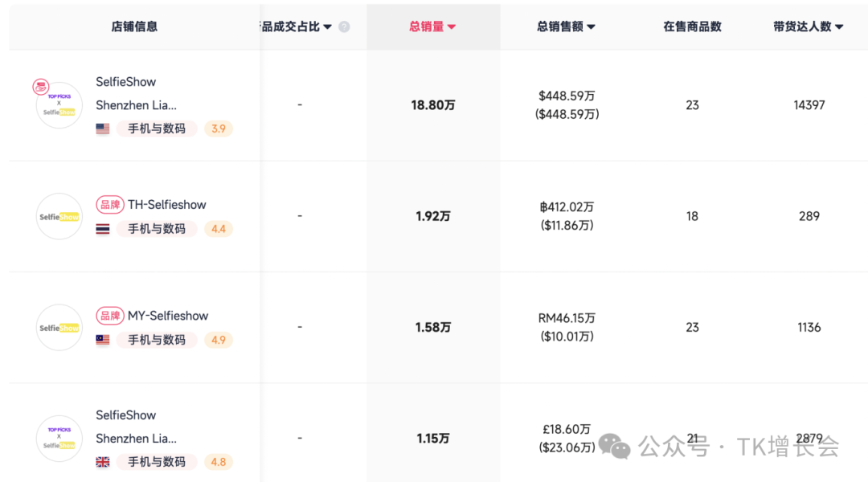Click the 3.9 rating badge
The image size is (868, 482).
(218, 129)
